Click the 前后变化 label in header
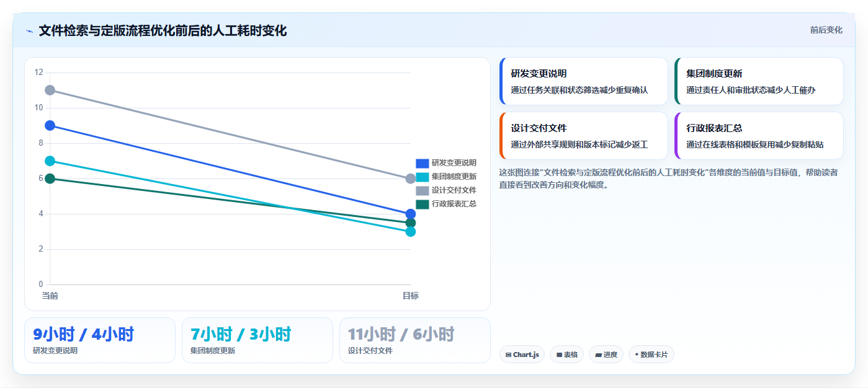 [x=826, y=30]
